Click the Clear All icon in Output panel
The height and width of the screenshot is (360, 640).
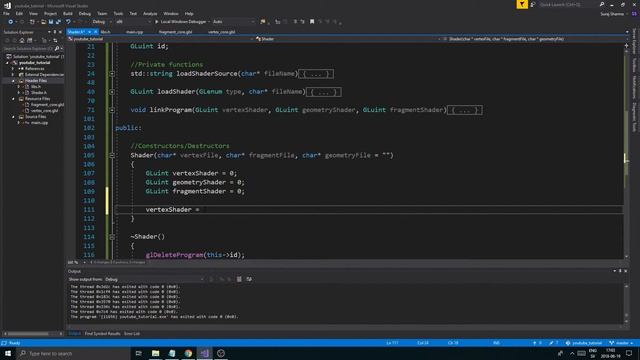pos(239,279)
